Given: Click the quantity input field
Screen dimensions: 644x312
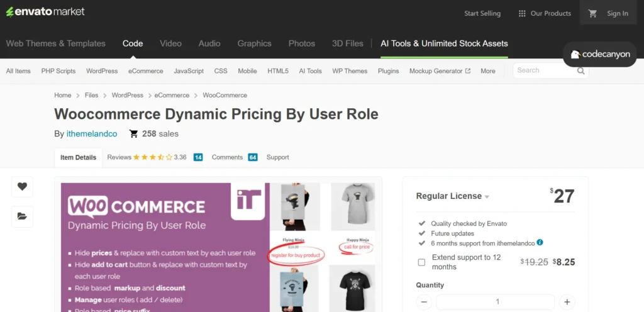Looking at the screenshot, I should point(496,302).
